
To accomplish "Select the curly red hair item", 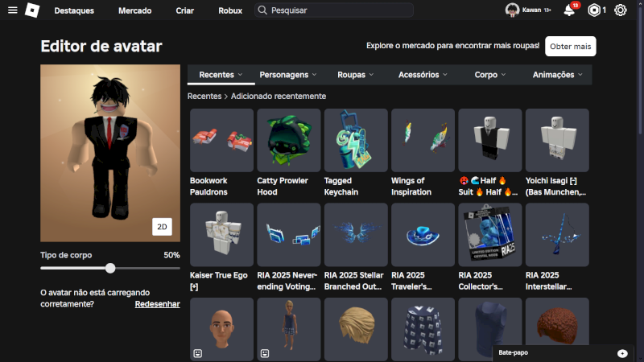I will [557, 323].
